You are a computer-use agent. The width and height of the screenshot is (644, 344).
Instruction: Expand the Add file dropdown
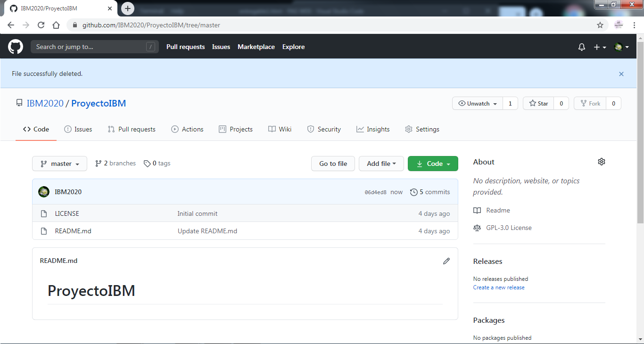coord(381,164)
